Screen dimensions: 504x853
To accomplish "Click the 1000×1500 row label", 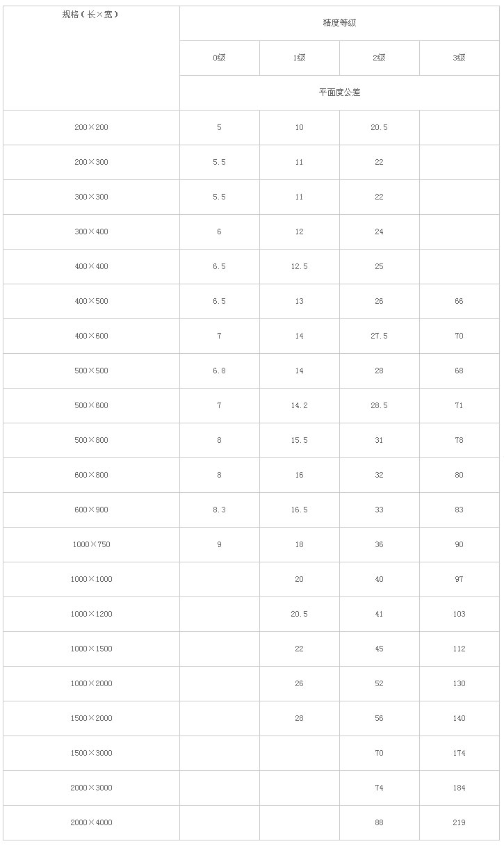I will [x=91, y=649].
